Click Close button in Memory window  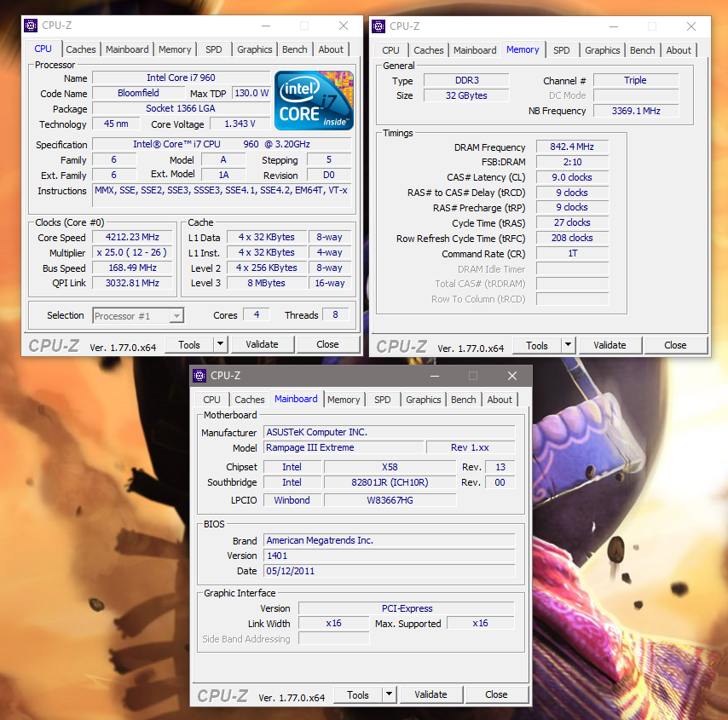(x=675, y=345)
